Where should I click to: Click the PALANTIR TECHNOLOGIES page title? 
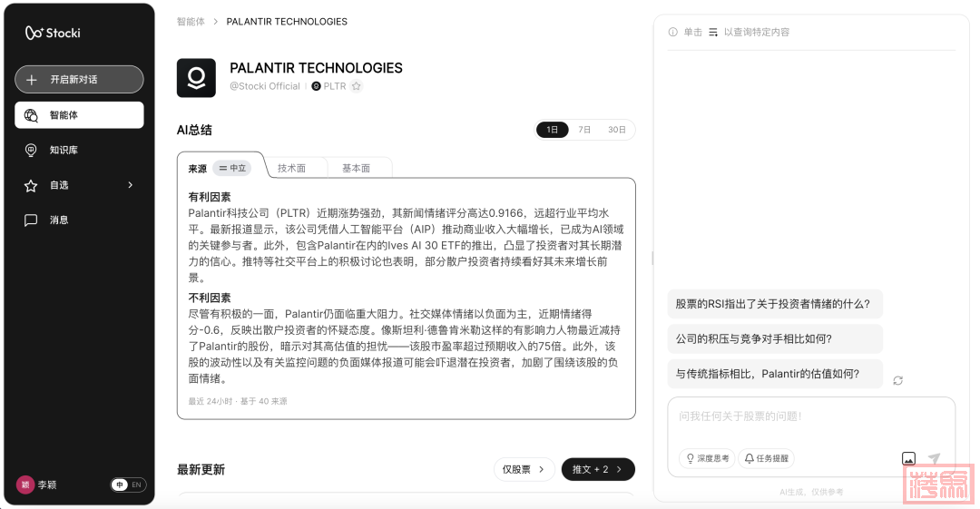317,68
